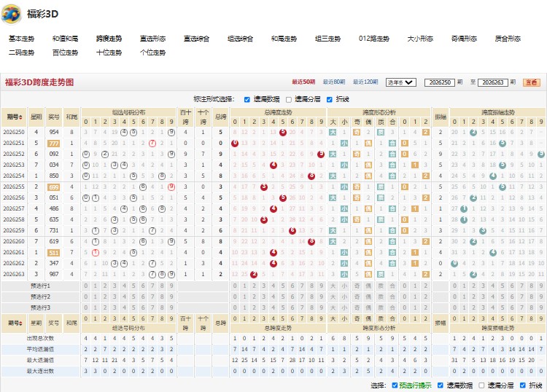
Task: Focus end period field 2026263
Action: pos(492,82)
